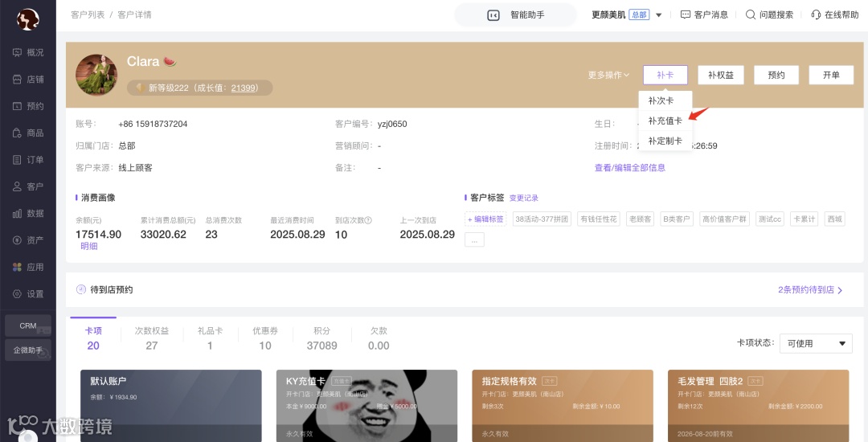Open the 默认账户 card
This screenshot has width=868, height=442.
pos(171,406)
